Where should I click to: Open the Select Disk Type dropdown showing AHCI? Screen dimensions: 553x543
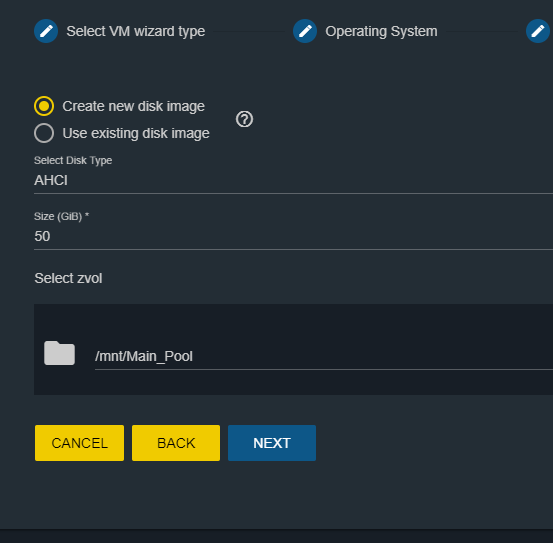(293, 181)
